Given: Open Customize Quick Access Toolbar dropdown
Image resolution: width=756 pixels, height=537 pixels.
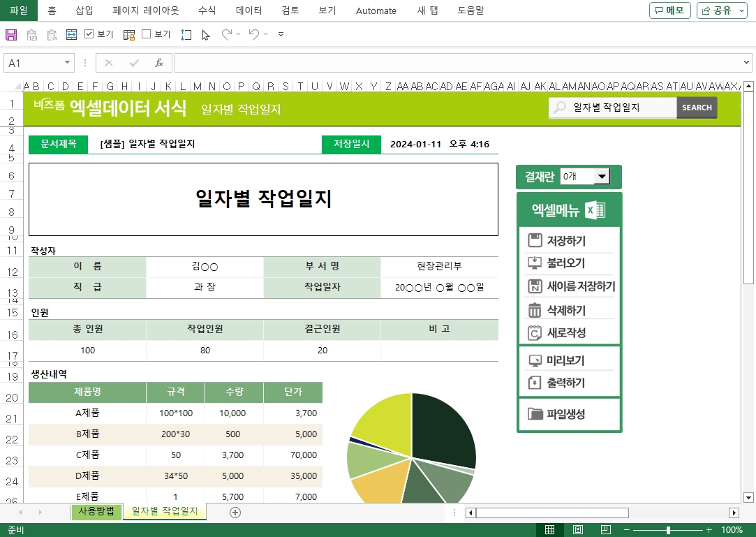Looking at the screenshot, I should [x=281, y=34].
